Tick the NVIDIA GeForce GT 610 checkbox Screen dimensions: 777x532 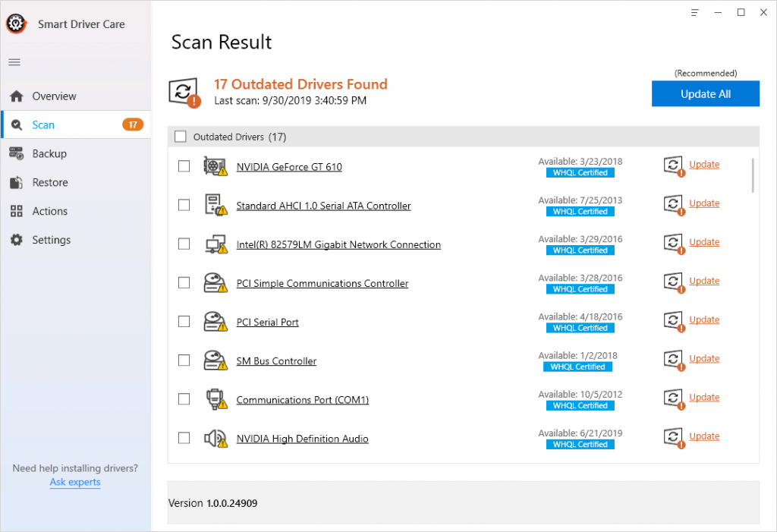[184, 166]
